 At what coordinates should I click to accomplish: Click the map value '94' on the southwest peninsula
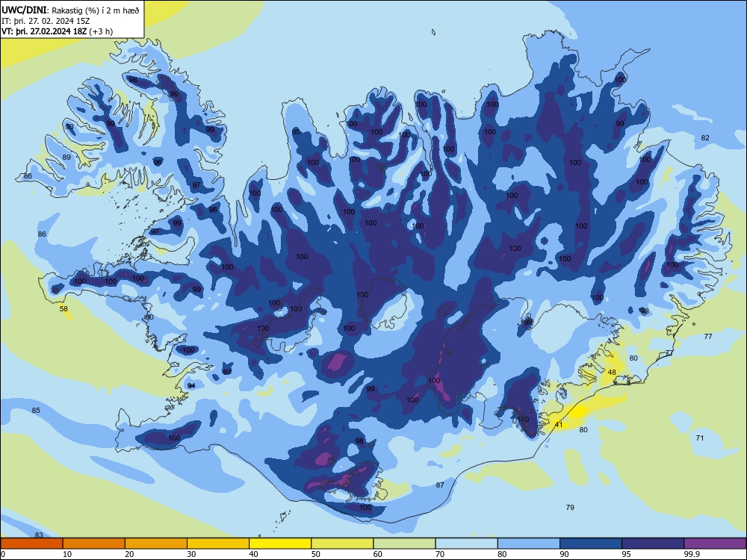coord(191,386)
